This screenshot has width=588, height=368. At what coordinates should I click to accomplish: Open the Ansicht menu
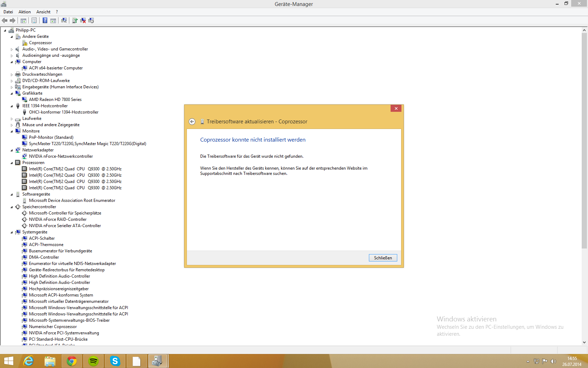43,12
